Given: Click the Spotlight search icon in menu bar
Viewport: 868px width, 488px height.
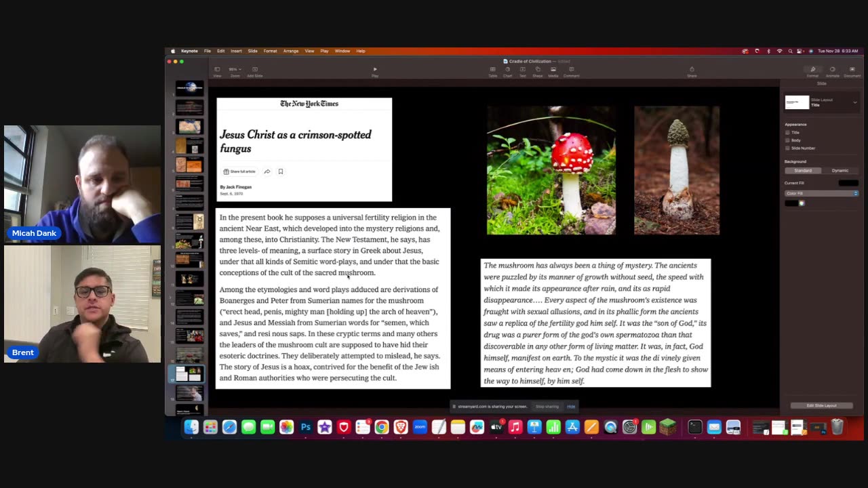Looking at the screenshot, I should pos(790,51).
